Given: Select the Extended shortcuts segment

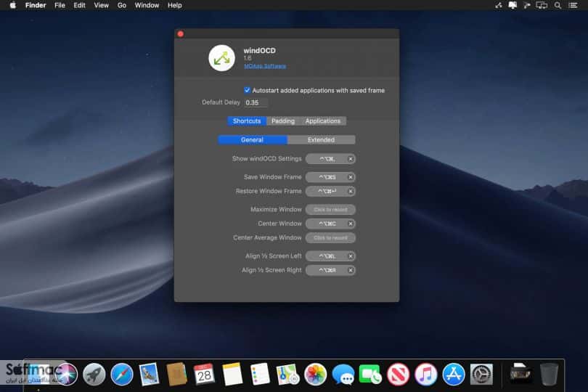Looking at the screenshot, I should (x=321, y=140).
